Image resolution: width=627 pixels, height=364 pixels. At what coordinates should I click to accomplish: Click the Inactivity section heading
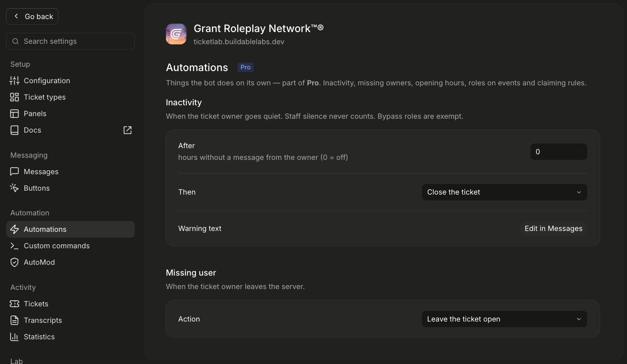pyautogui.click(x=184, y=102)
